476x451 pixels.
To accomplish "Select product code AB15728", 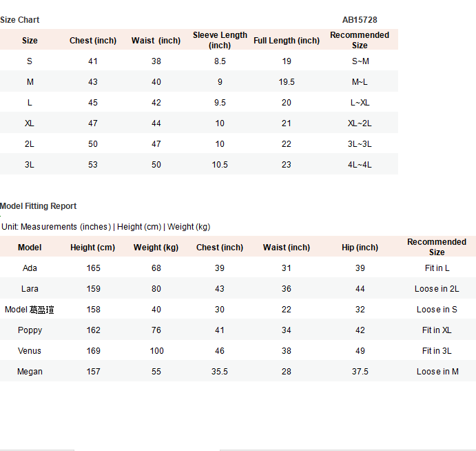I will coord(360,20).
